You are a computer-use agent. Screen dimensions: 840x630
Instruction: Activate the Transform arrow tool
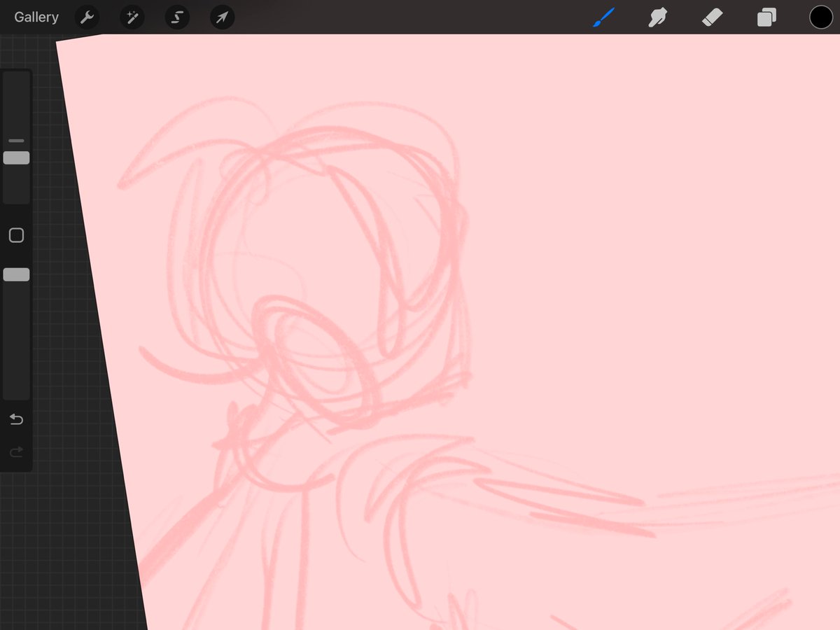point(222,17)
